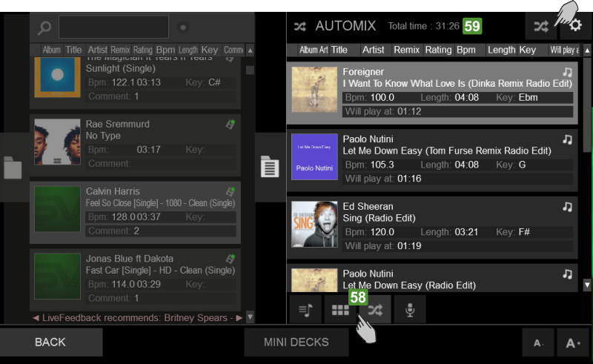This screenshot has width=593, height=364.
Task: Click browser scroll up arrow
Action: click(x=250, y=50)
